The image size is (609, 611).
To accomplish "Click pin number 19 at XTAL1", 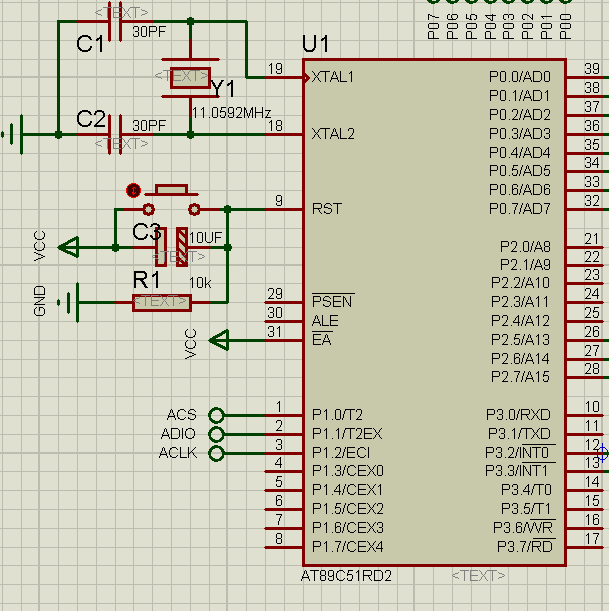I will pyautogui.click(x=275, y=69).
